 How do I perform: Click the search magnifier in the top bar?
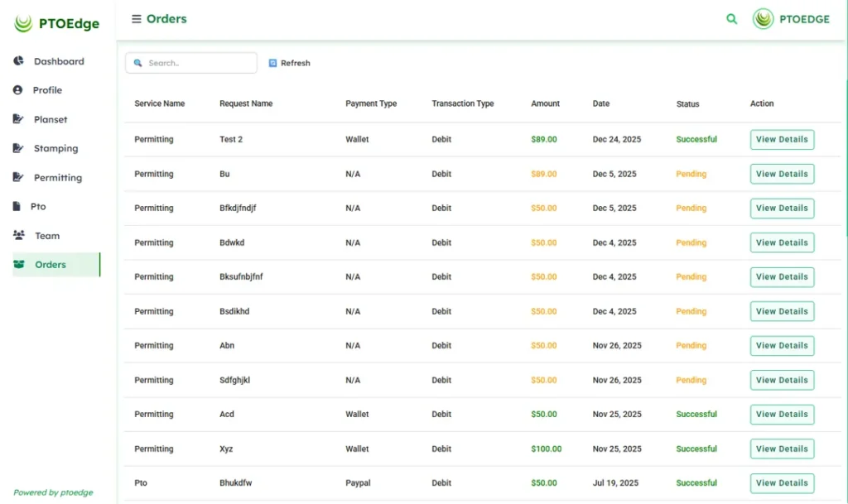point(731,18)
